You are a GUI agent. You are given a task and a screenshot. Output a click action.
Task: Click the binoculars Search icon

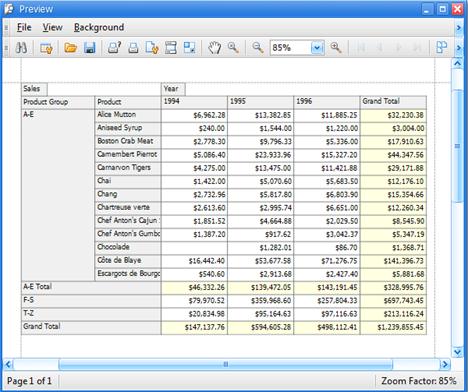pyautogui.click(x=21, y=48)
